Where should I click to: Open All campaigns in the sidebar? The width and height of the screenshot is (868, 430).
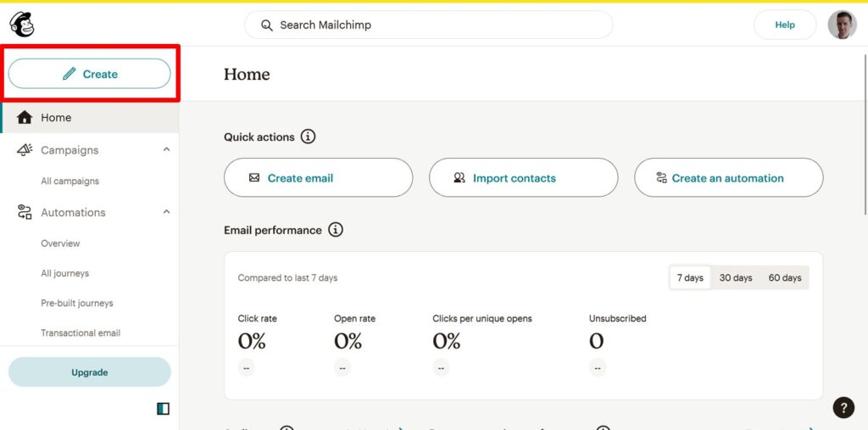(x=70, y=181)
